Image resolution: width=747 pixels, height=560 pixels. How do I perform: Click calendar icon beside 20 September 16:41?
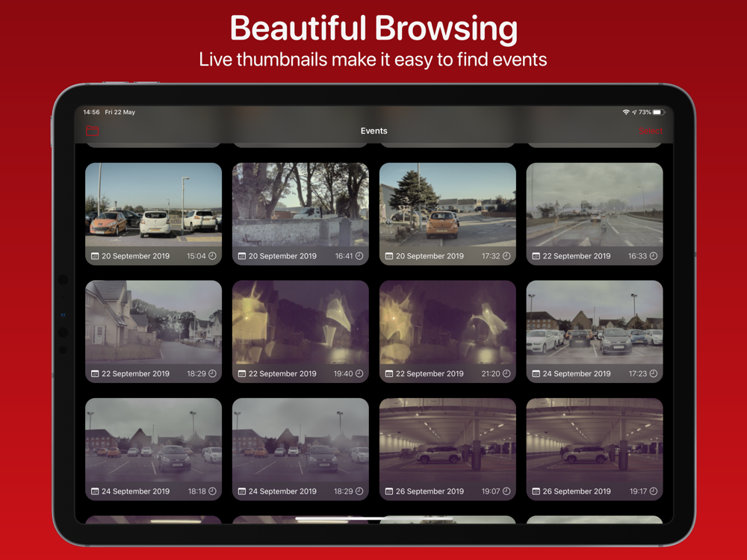point(242,256)
